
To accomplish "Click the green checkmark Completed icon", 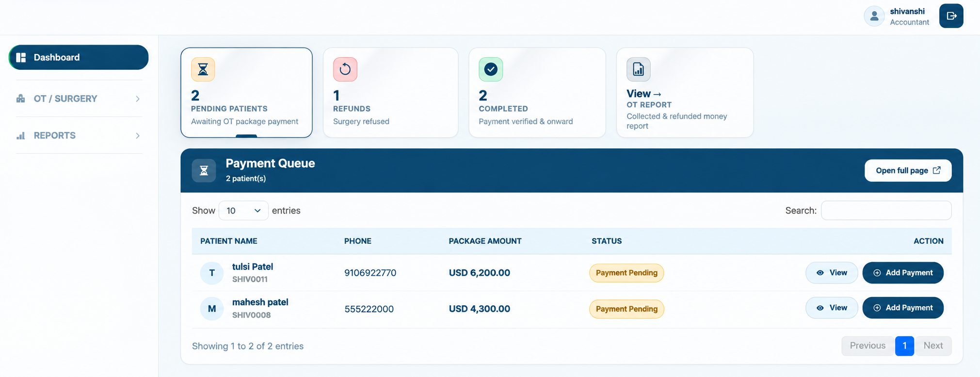I will (491, 69).
